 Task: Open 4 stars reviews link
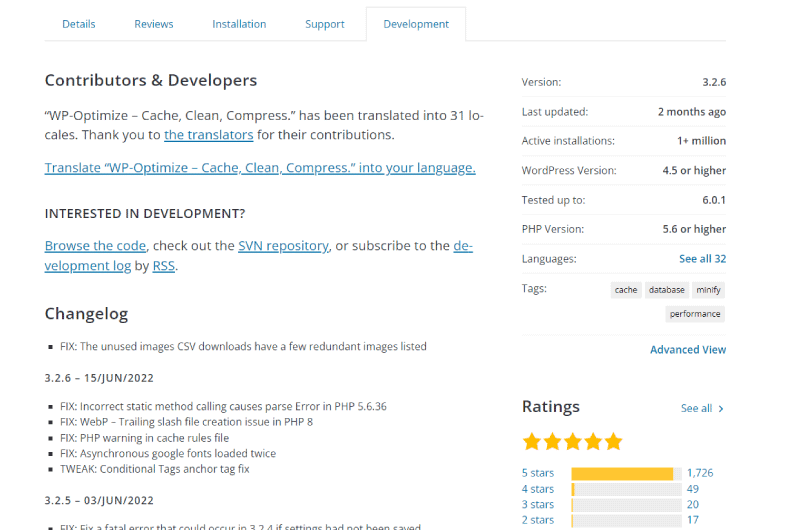click(x=538, y=489)
